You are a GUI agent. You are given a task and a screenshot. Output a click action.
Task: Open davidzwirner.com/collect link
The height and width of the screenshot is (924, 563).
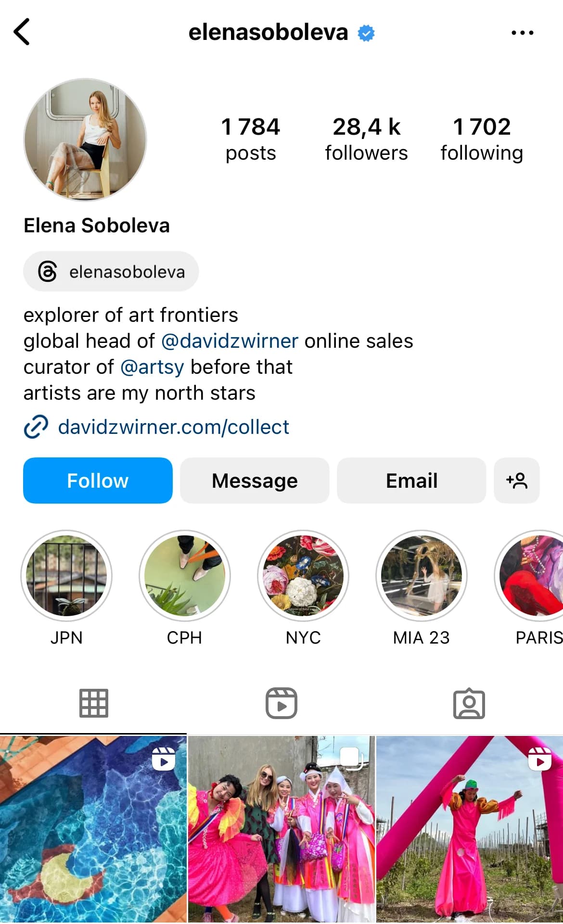tap(173, 427)
